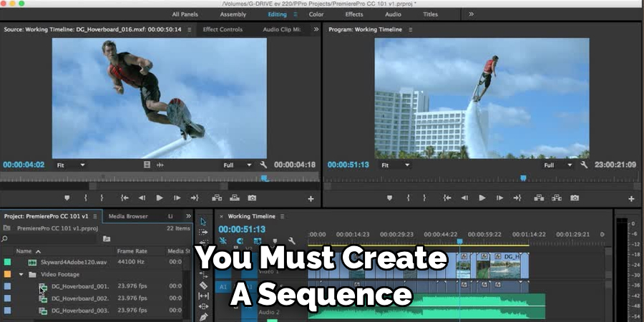Viewport: 644px width, 322px height.
Task: Show hidden Source panel tabs chevron
Action: pyautogui.click(x=316, y=29)
